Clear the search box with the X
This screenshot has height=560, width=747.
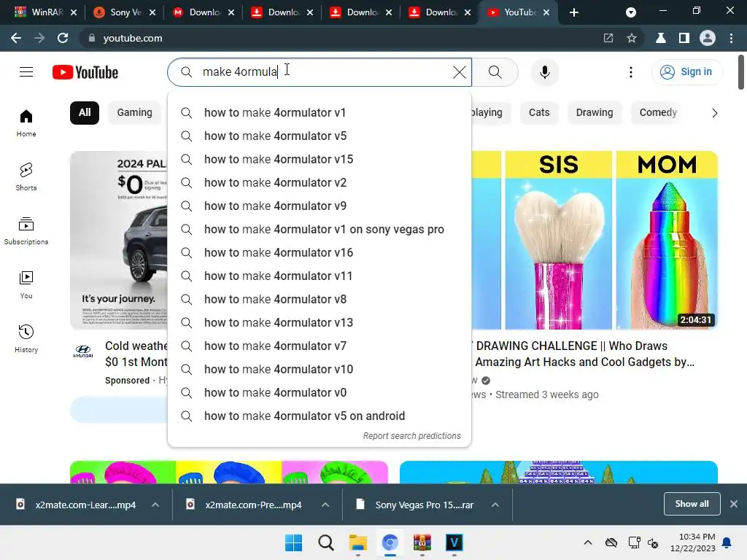(460, 72)
